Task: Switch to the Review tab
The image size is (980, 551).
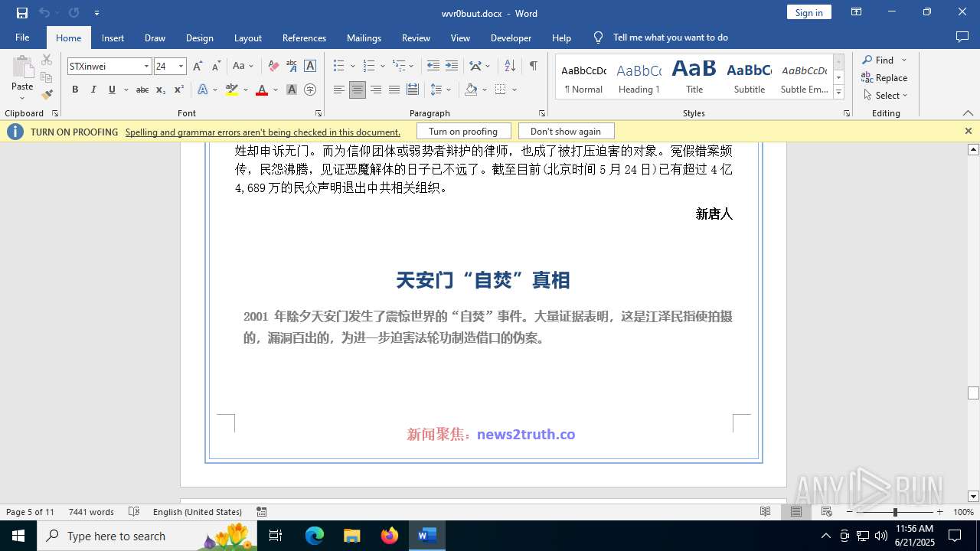Action: [x=416, y=37]
